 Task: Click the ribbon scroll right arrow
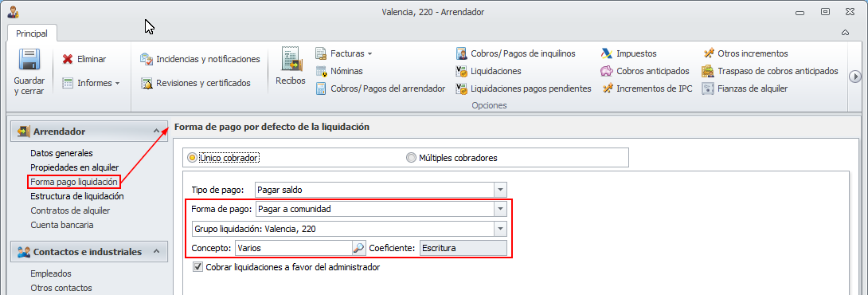pyautogui.click(x=855, y=76)
